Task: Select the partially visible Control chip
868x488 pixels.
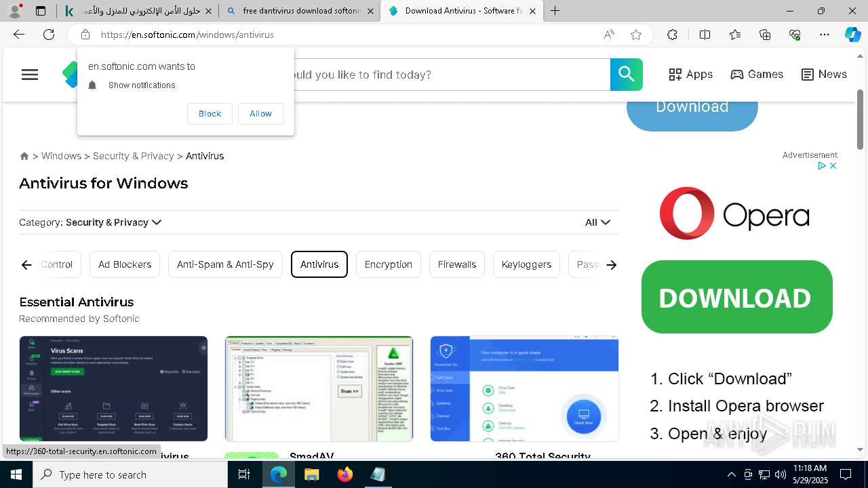Action: [58, 264]
